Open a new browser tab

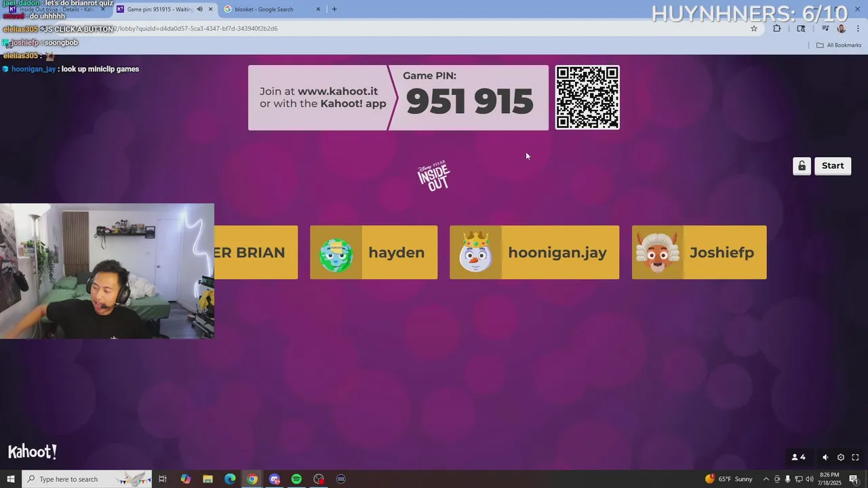[334, 9]
